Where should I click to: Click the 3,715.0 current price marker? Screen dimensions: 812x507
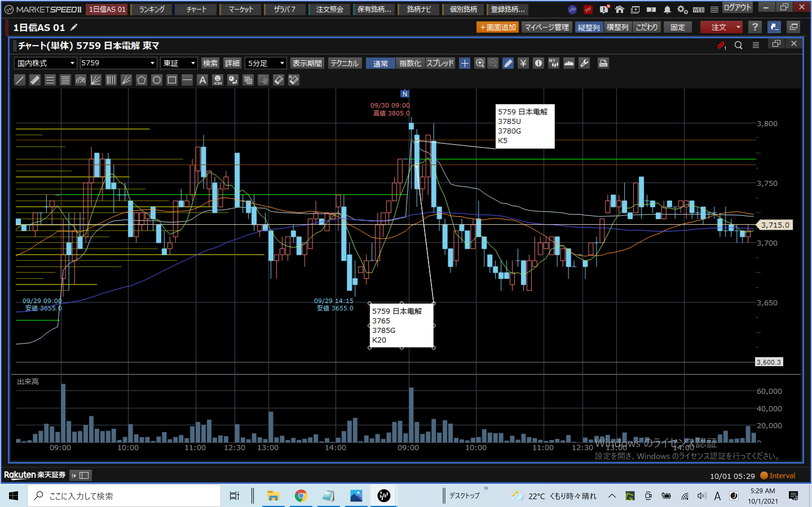pos(775,225)
